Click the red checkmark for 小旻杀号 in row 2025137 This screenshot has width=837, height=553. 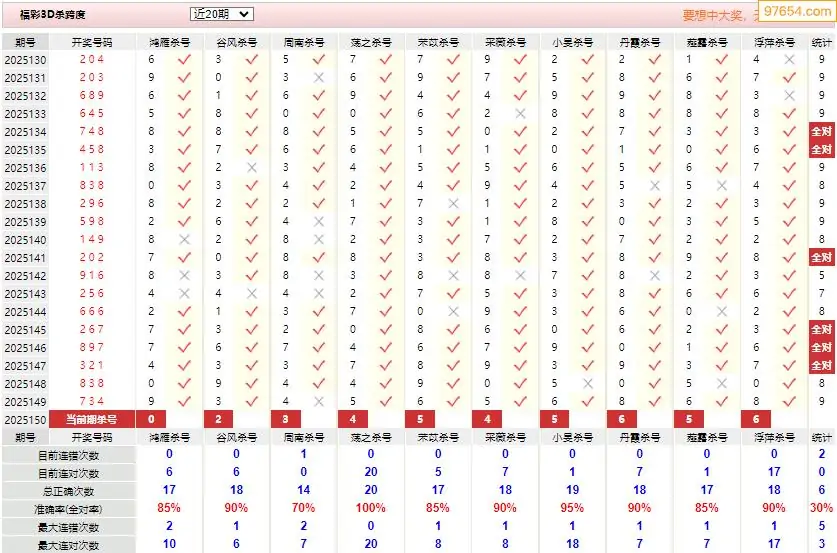coord(588,186)
